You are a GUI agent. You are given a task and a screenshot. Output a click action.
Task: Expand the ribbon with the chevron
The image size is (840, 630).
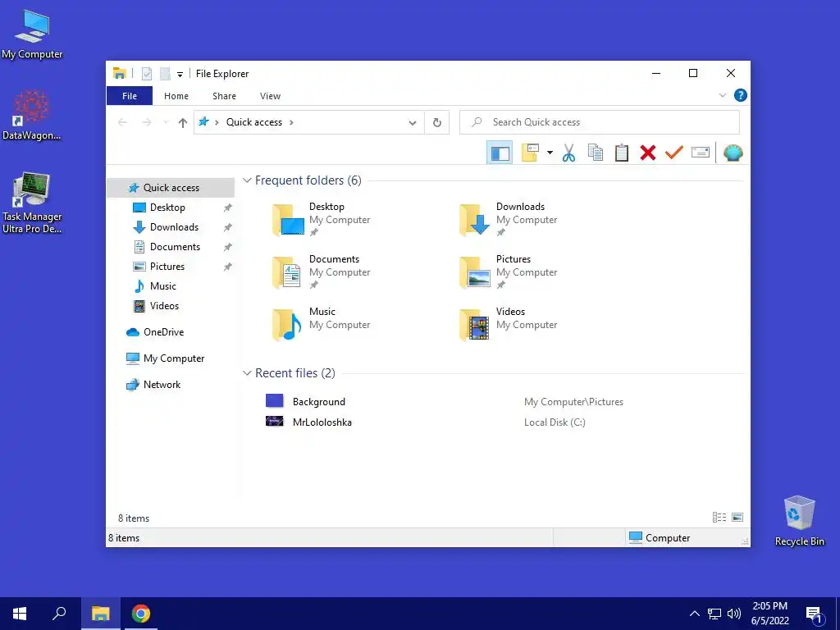722,95
